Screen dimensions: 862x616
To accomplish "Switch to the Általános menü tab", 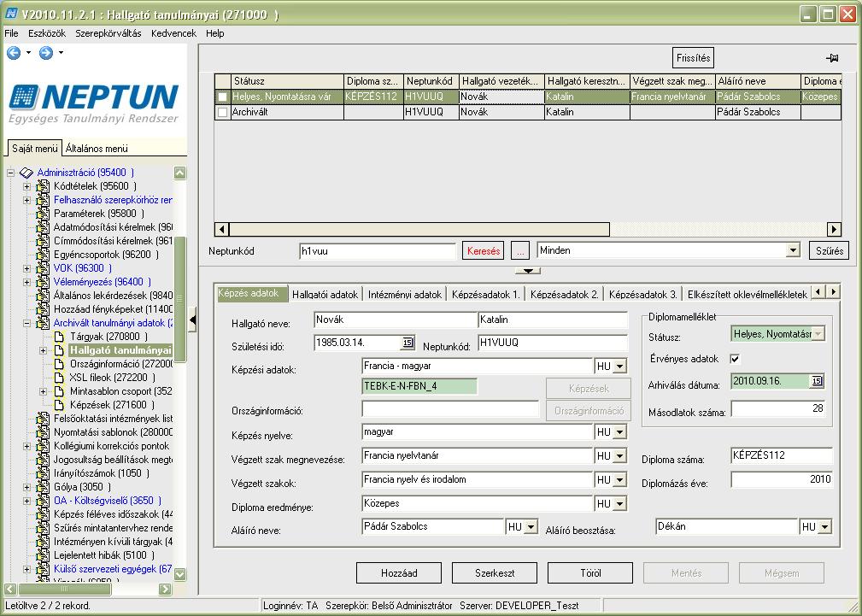I will (97, 148).
